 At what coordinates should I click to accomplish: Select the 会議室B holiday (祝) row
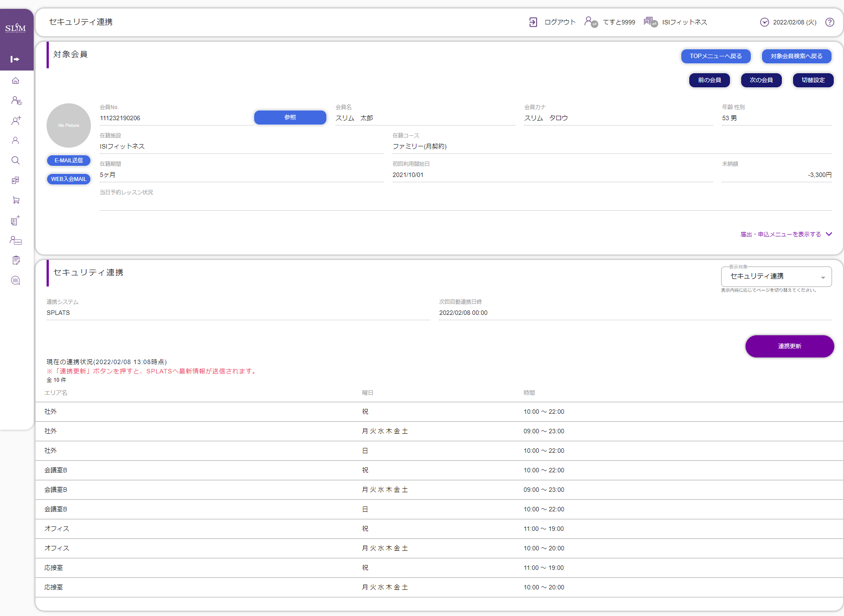click(x=439, y=471)
